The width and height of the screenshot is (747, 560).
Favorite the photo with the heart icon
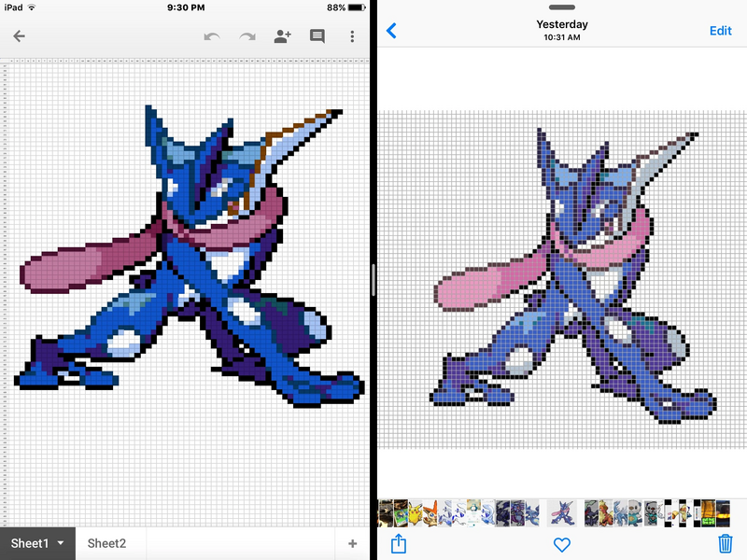tap(562, 544)
